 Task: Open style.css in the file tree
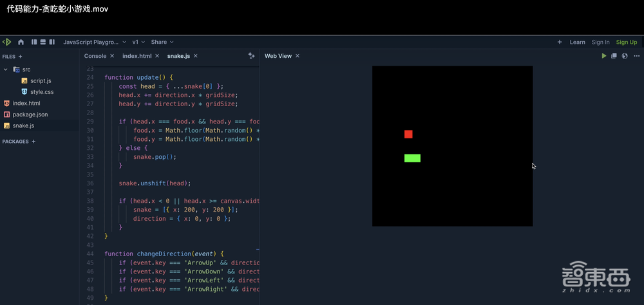(x=42, y=92)
